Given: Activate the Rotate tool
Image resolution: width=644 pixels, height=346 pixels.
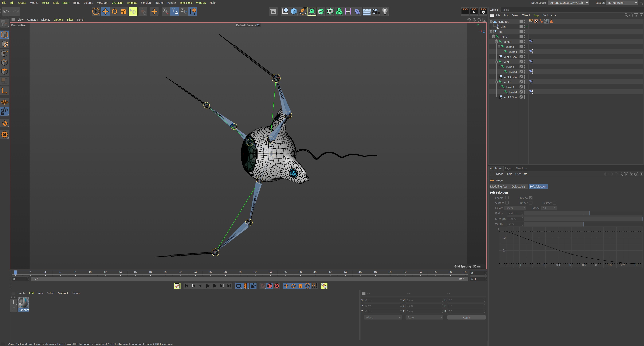Looking at the screenshot, I should [115, 11].
